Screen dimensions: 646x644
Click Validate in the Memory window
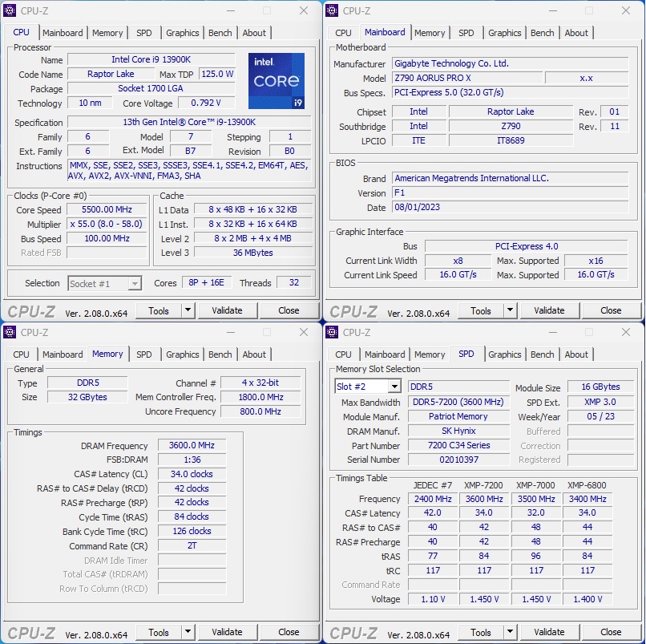pos(227,632)
